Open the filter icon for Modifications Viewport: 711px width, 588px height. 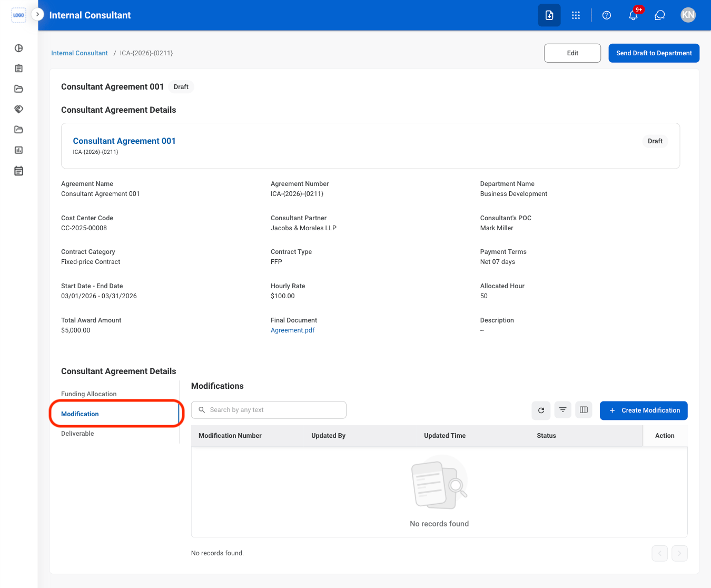[x=562, y=410]
